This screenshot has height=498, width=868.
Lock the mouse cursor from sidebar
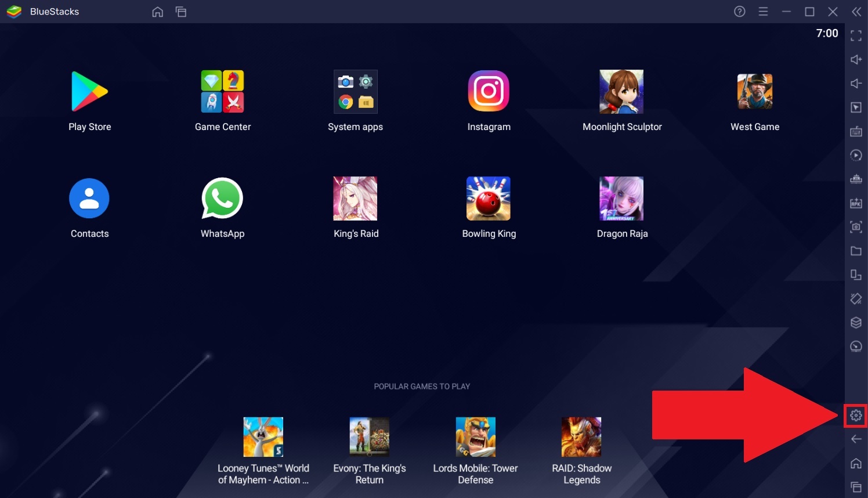pos(856,107)
